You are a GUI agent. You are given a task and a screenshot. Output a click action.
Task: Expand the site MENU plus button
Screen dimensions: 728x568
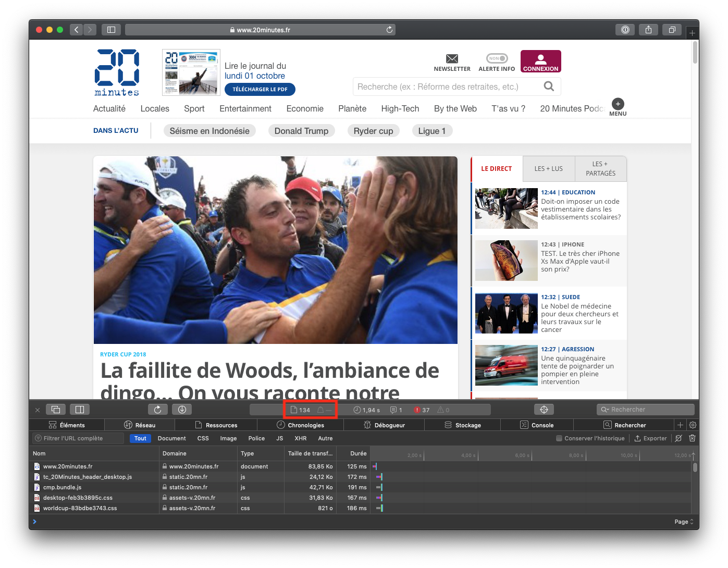(x=618, y=104)
